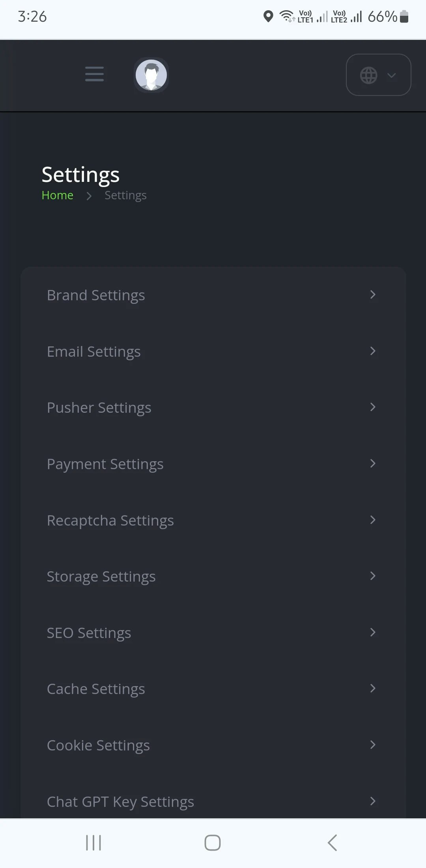Open Chat GPT Key Settings
Viewport: 426px width, 868px height.
tap(120, 801)
